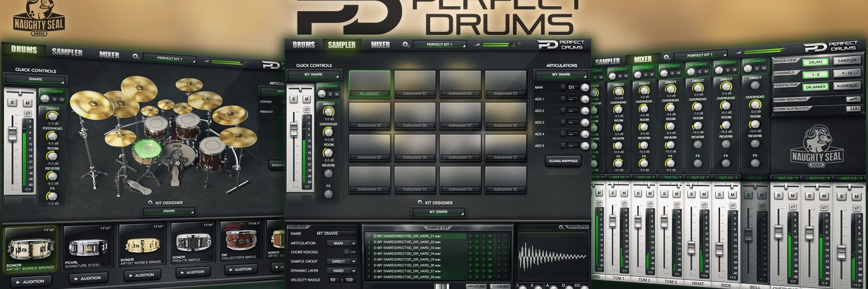868x289 pixels.
Task: Open settings gear in left Drums window
Action: (x=135, y=56)
